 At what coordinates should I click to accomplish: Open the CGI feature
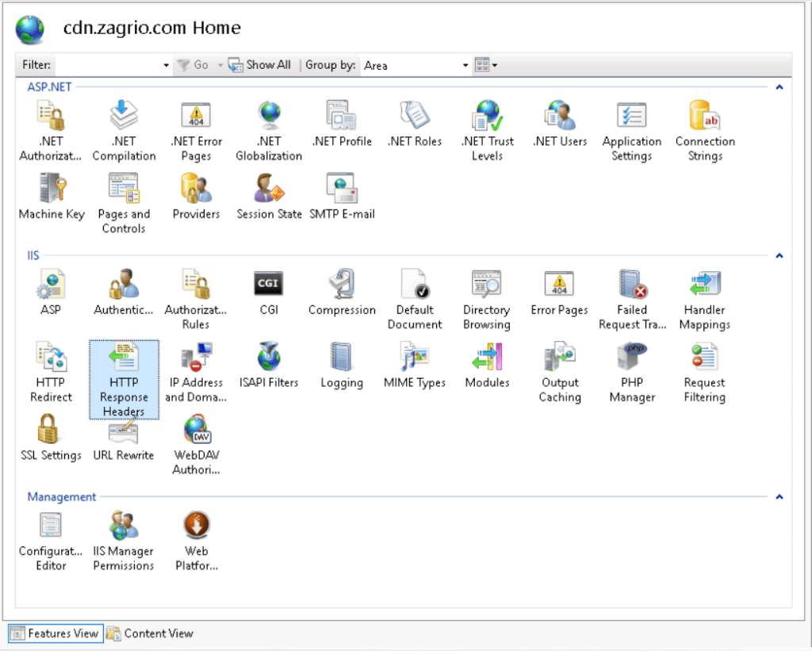pos(269,292)
